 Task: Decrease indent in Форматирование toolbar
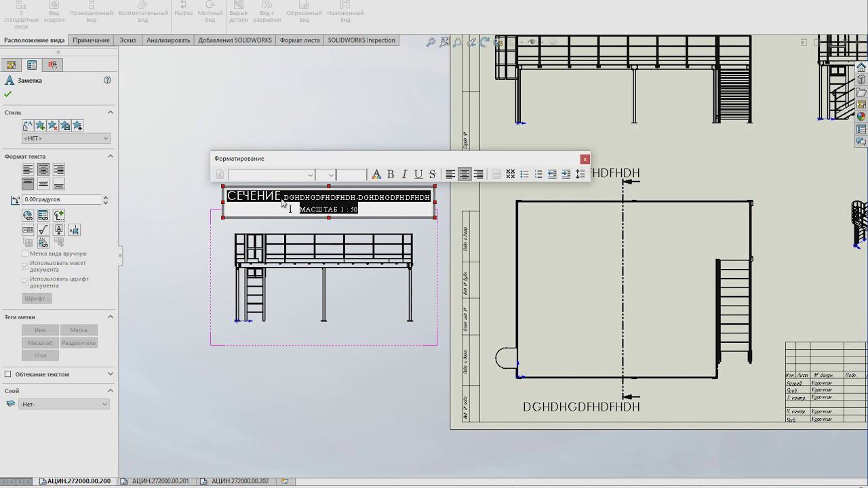tap(552, 175)
